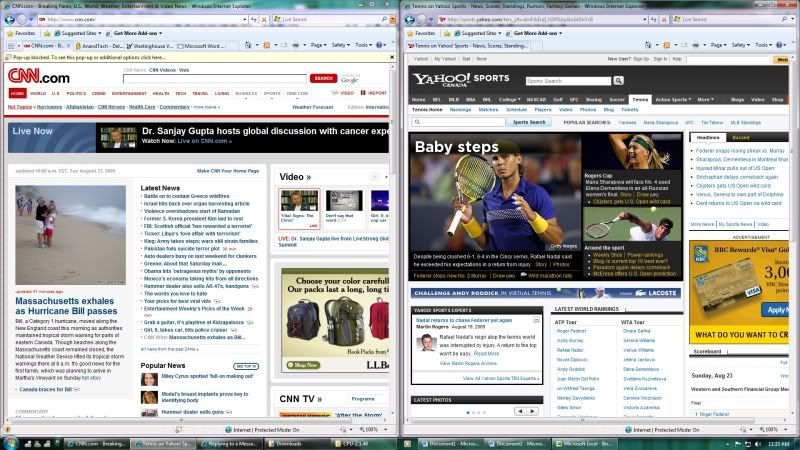Stop loading in the Yahoo Sports window
Image resolution: width=800 pixels, height=450 pixels.
point(664,20)
